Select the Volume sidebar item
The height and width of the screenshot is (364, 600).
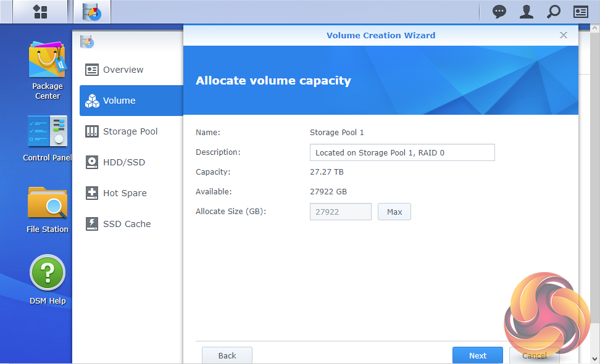(119, 101)
